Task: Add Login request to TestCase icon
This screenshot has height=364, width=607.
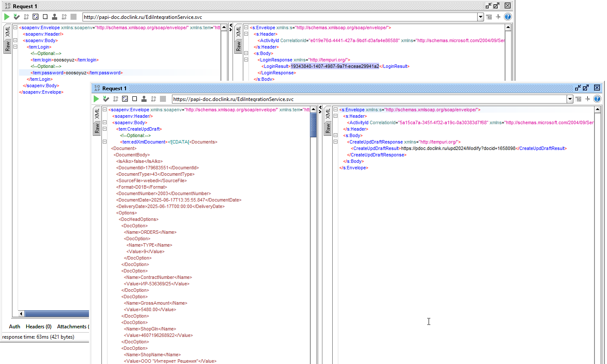Action: point(16,17)
